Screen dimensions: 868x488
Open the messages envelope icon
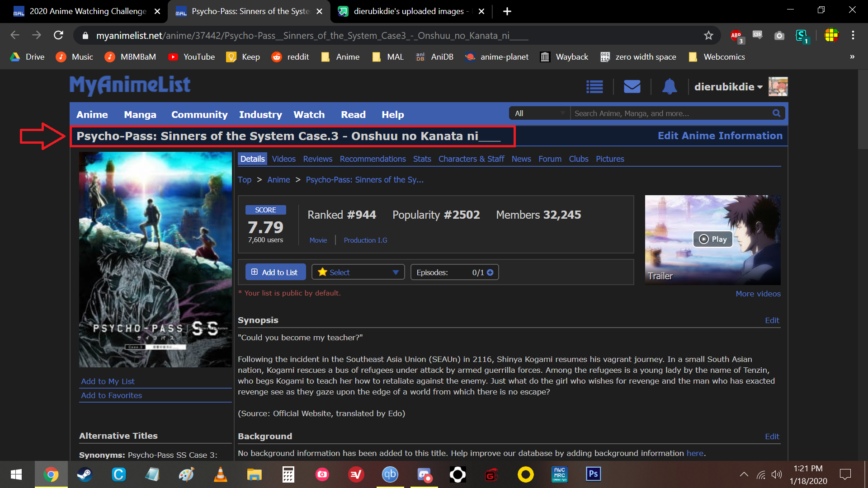click(x=632, y=86)
